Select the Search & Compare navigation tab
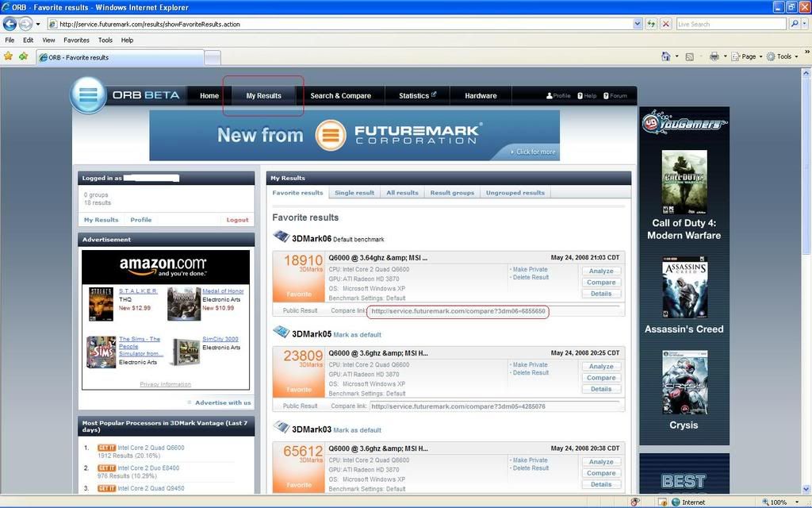This screenshot has width=812, height=508. tap(340, 95)
